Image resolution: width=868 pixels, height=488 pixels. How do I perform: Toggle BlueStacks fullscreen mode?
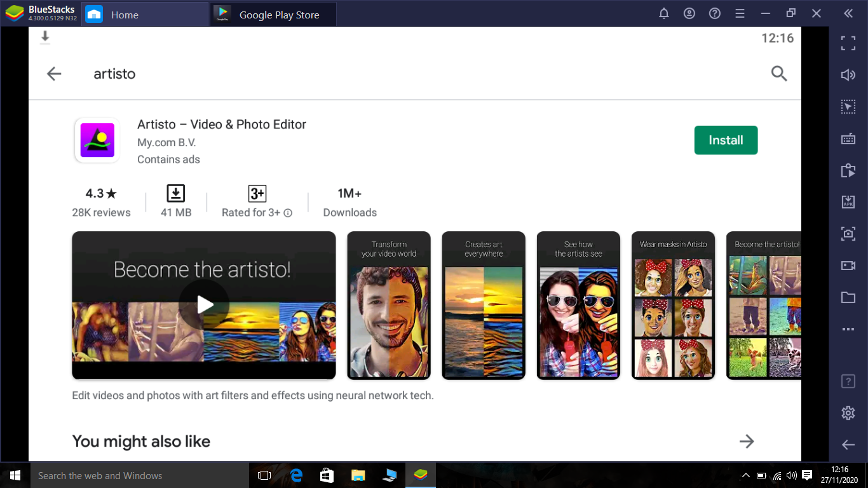coord(848,43)
